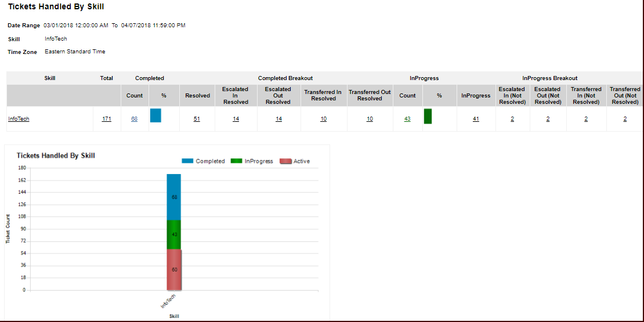
Task: Open the Escalated Out (Not Resolved) value
Action: pyautogui.click(x=548, y=119)
